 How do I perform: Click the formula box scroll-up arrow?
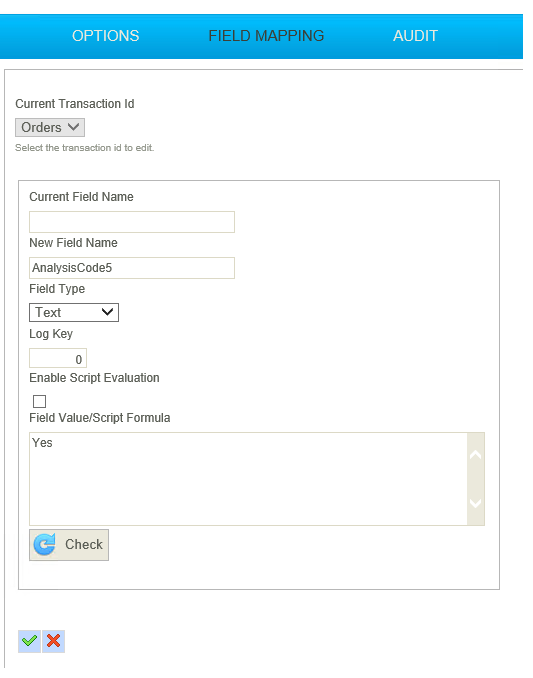476,455
